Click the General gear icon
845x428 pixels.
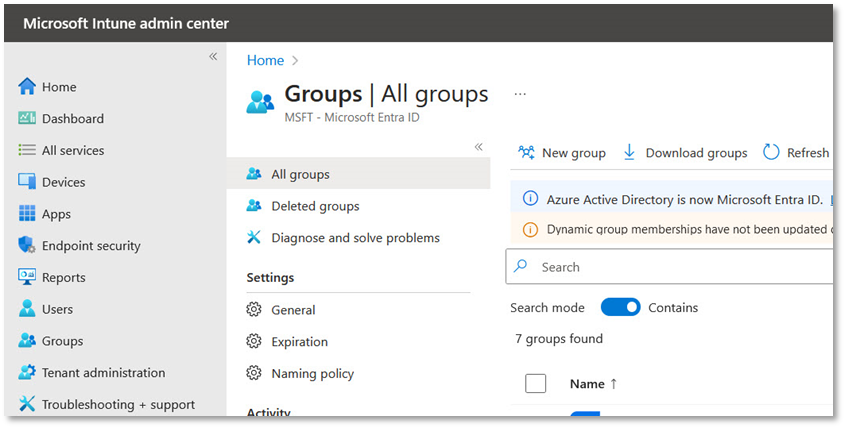(x=254, y=309)
